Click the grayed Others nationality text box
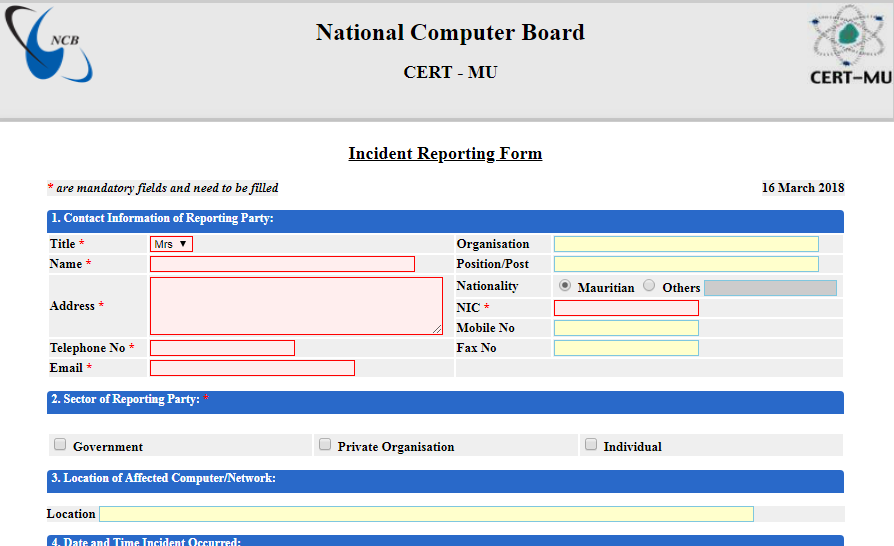 [770, 288]
